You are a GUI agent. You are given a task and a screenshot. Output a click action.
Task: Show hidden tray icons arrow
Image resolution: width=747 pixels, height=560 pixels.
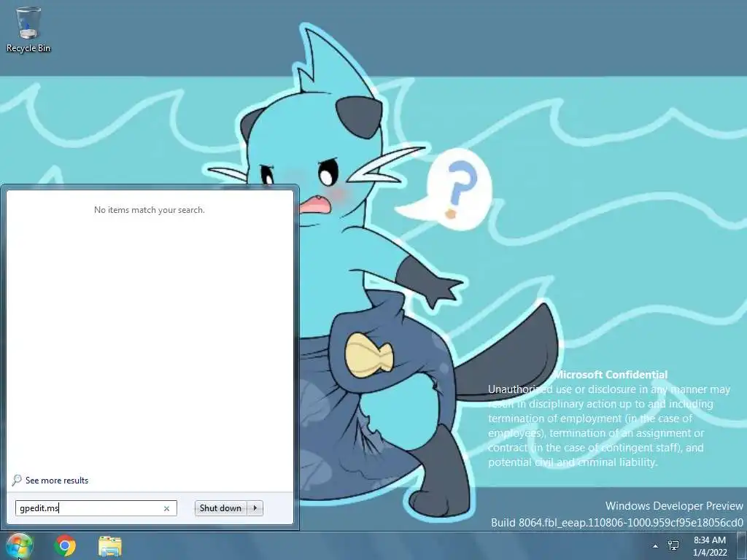pos(656,546)
